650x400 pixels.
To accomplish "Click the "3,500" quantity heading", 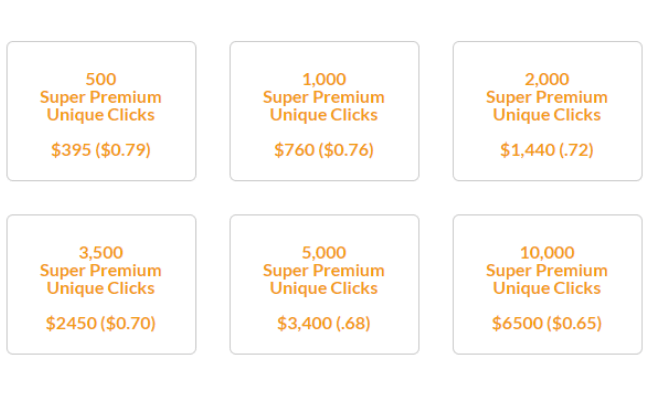I will tap(101, 252).
